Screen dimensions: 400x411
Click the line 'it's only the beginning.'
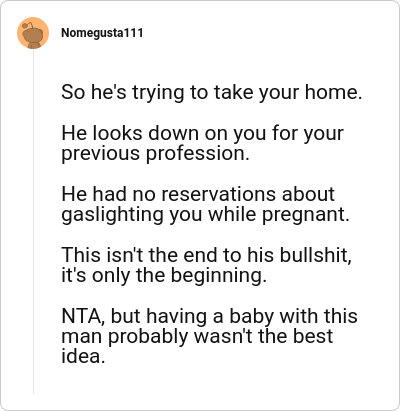pos(164,276)
